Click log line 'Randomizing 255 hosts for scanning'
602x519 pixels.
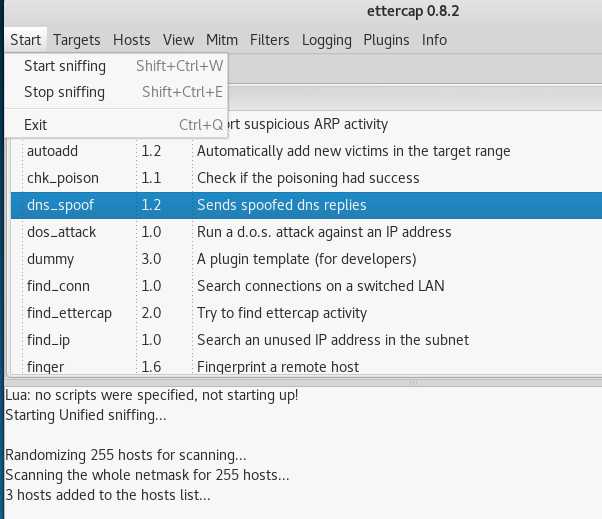(x=126, y=455)
